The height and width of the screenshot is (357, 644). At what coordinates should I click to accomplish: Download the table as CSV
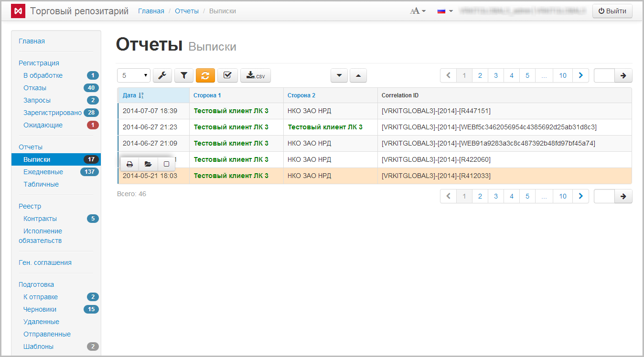[255, 75]
